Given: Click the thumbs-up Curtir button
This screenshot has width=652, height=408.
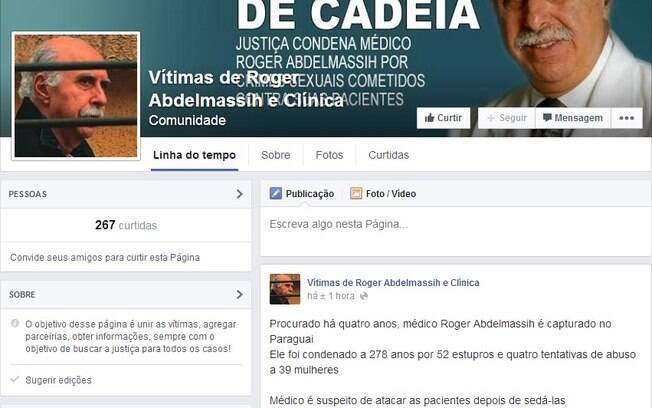Looking at the screenshot, I should click(x=443, y=118).
